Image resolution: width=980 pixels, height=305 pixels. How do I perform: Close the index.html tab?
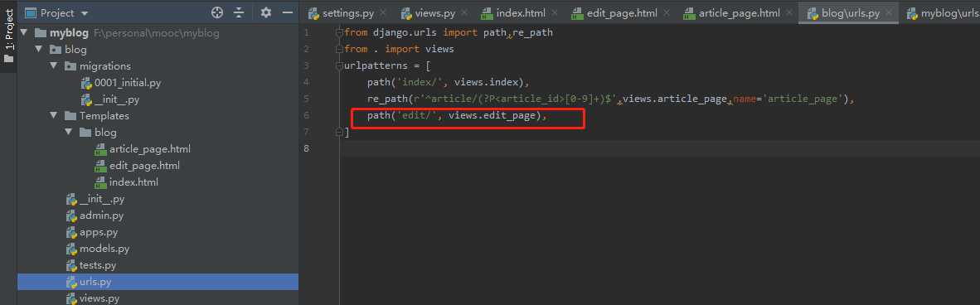(x=555, y=12)
